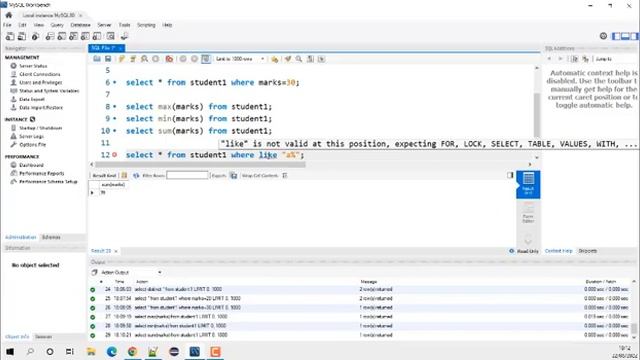Image resolution: width=640 pixels, height=360 pixels.
Task: Open Chrome from the Windows taskbar
Action: pos(132,351)
